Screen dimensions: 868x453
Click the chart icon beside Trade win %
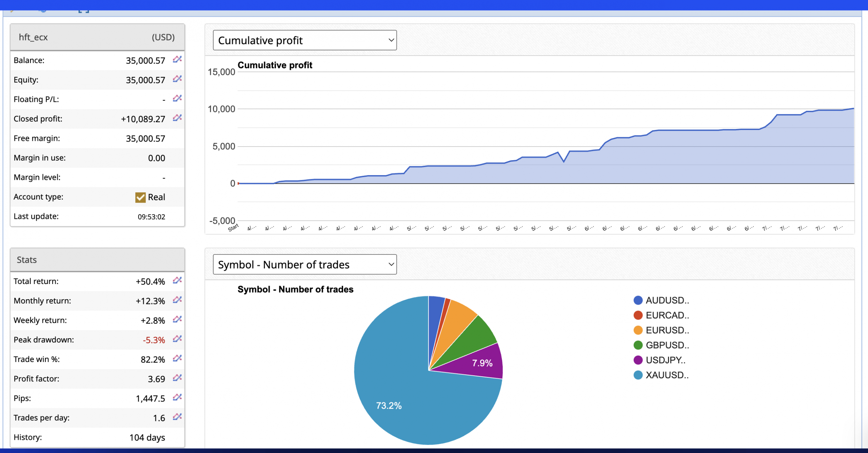coord(177,358)
